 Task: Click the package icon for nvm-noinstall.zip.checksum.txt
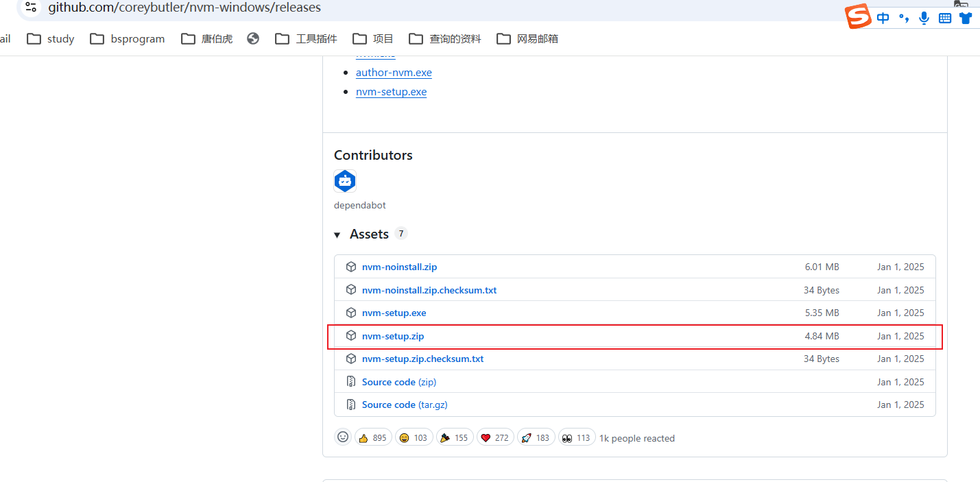point(351,290)
